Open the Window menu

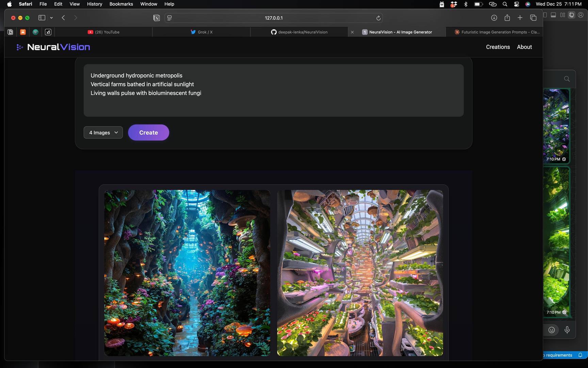click(149, 4)
